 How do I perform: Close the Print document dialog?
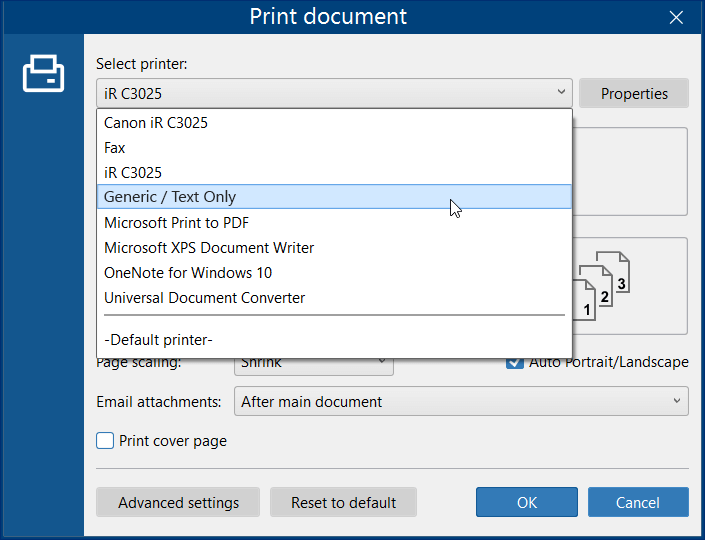click(x=676, y=18)
